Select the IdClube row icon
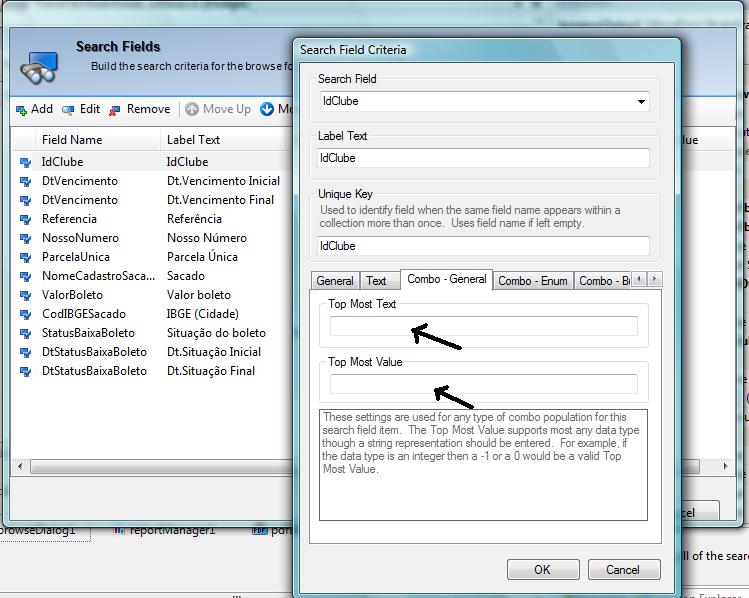This screenshot has width=749, height=598. (25, 162)
